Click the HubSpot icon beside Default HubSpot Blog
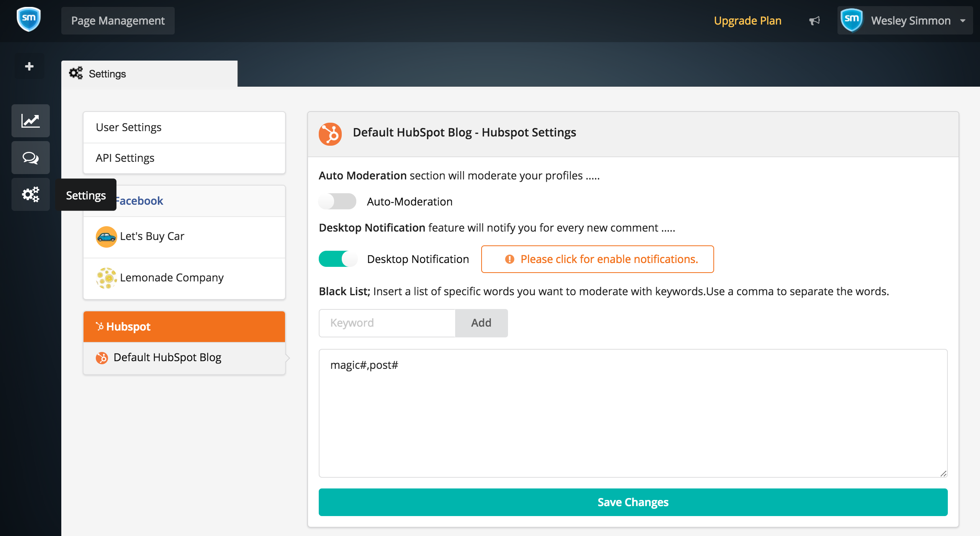Screen dimensions: 980x536 click(x=102, y=358)
